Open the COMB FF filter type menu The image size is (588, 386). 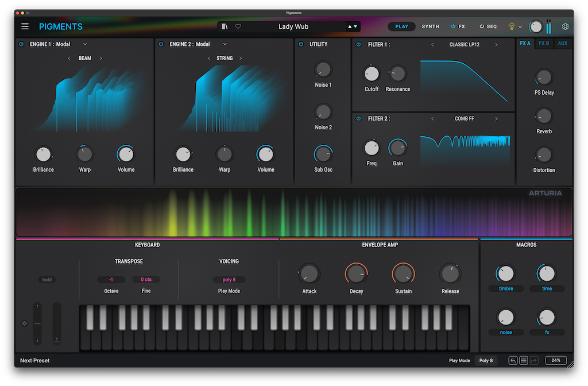pos(464,118)
